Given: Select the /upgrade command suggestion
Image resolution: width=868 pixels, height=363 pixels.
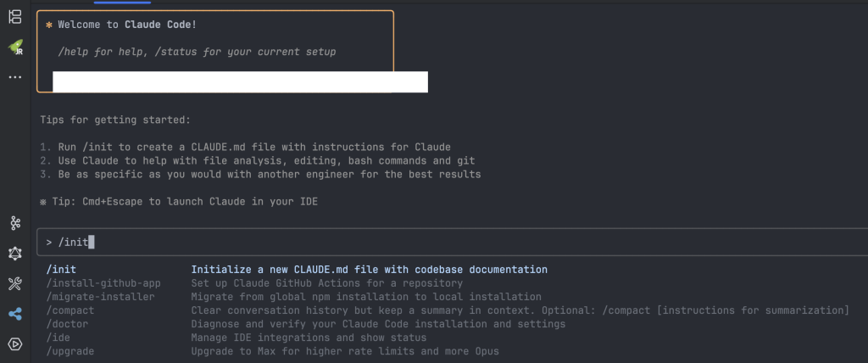Looking at the screenshot, I should [70, 351].
